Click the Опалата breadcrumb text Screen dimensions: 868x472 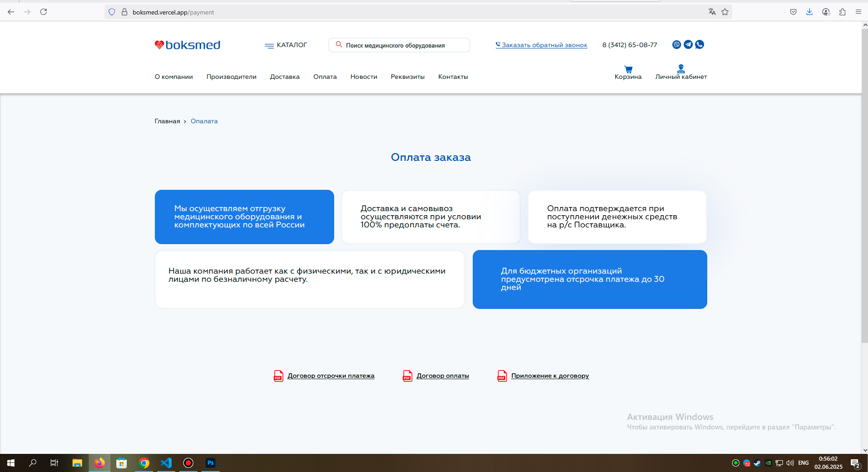[204, 121]
